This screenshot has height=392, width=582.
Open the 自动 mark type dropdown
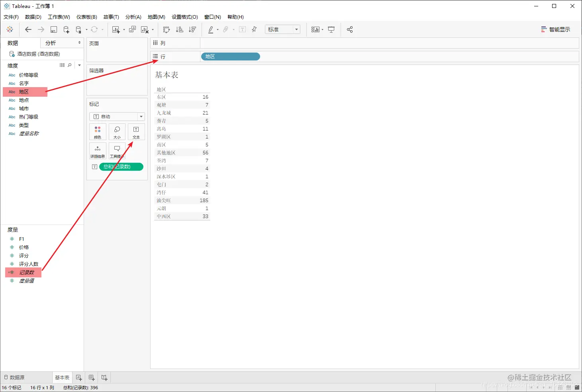click(x=117, y=117)
